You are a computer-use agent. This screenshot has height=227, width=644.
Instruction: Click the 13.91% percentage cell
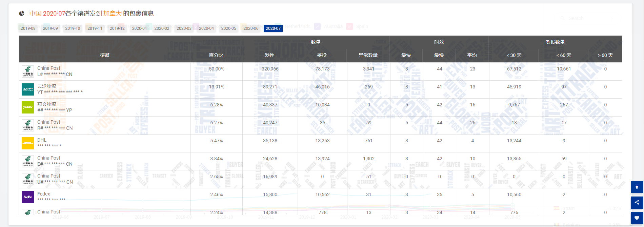pos(217,87)
